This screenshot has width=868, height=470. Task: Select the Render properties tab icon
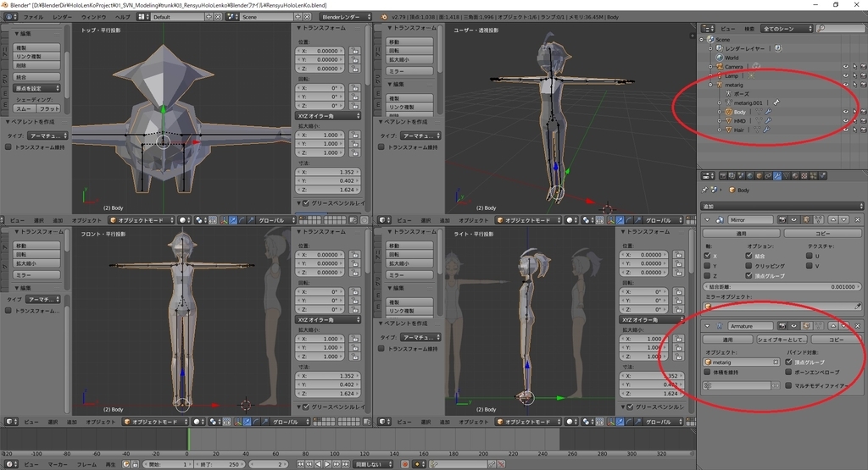coord(723,176)
